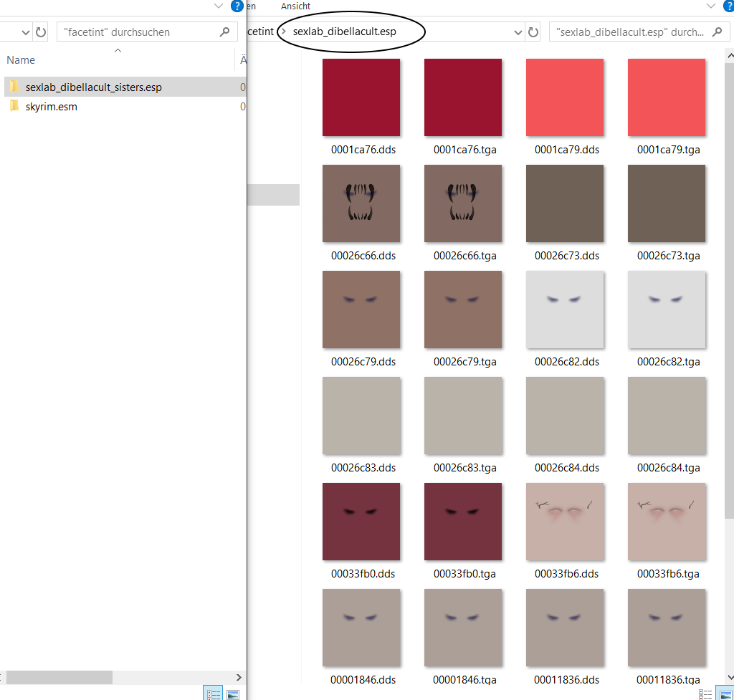Select the 00026c66.tga thumbnail
Image resolution: width=734 pixels, height=700 pixels.
pos(463,203)
